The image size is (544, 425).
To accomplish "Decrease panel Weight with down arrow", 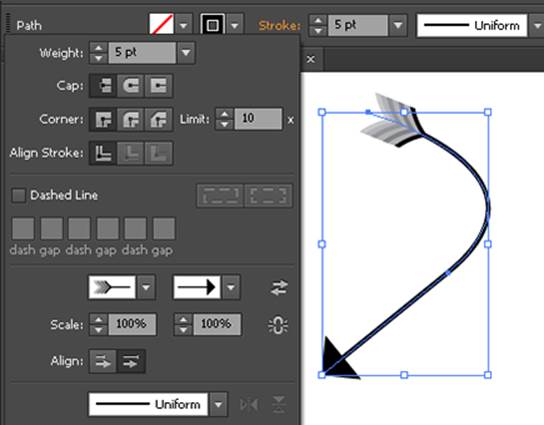I will click(x=99, y=58).
